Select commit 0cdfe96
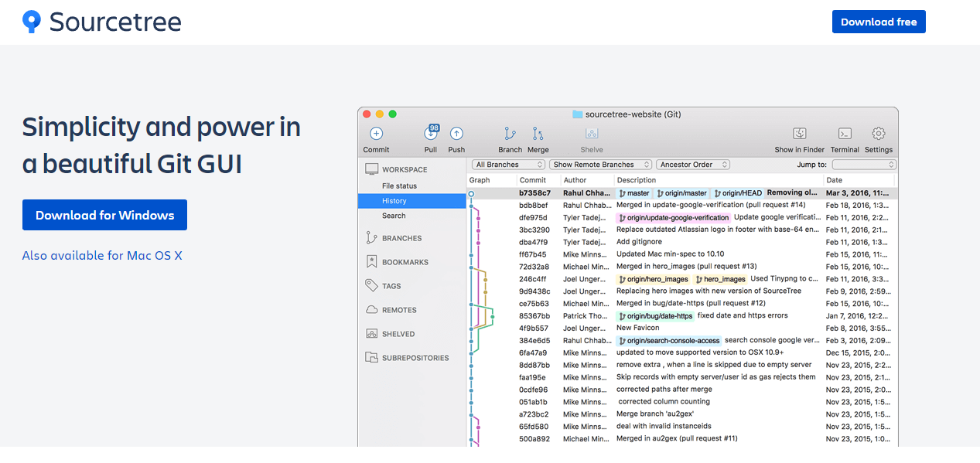 [682, 390]
